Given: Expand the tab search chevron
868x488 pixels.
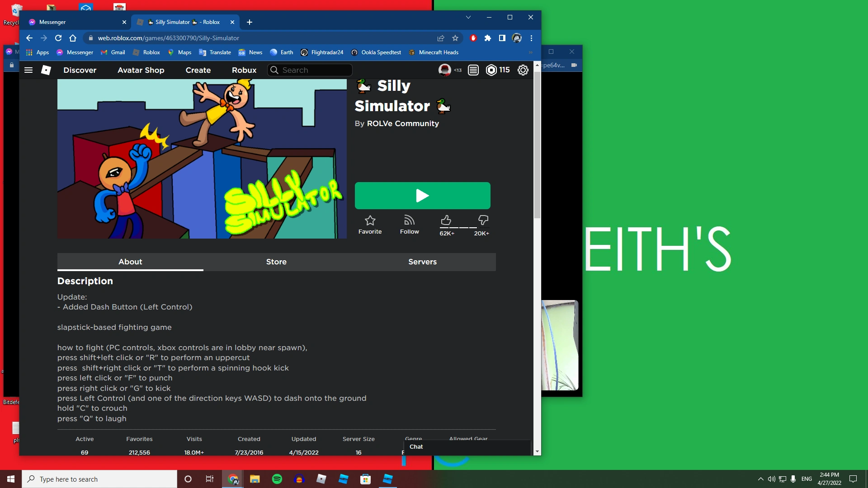Looking at the screenshot, I should click(468, 17).
